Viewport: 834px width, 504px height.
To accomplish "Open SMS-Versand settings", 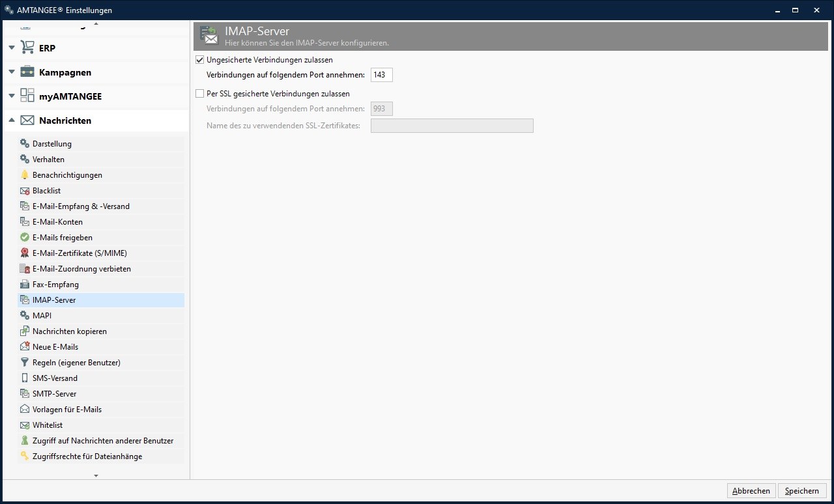I will click(x=101, y=378).
